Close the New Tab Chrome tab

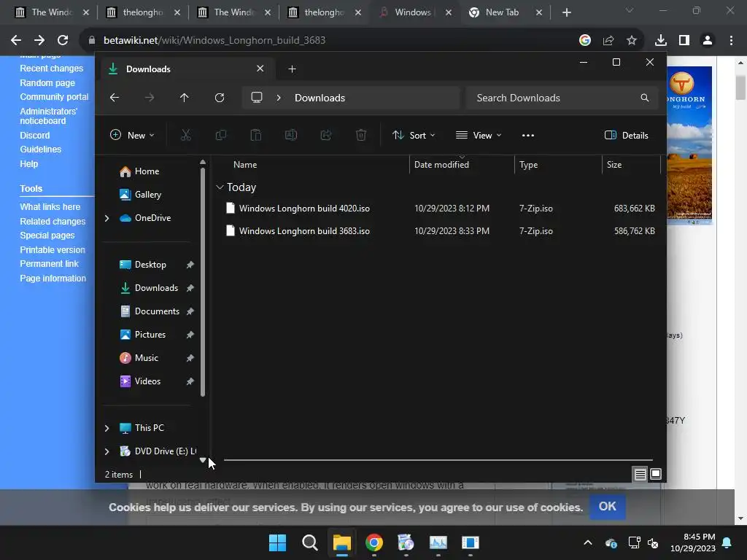pyautogui.click(x=539, y=12)
